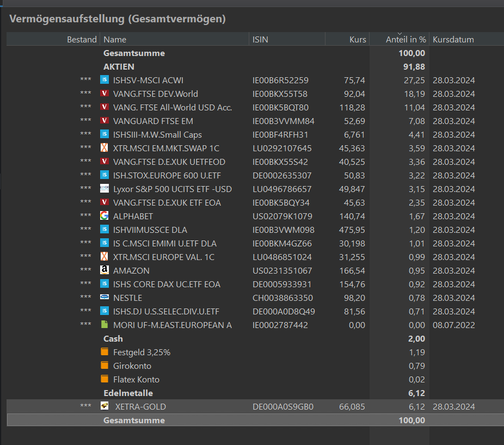The height and width of the screenshot is (445, 504).
Task: Sort by the ISIN column header
Action: point(287,39)
